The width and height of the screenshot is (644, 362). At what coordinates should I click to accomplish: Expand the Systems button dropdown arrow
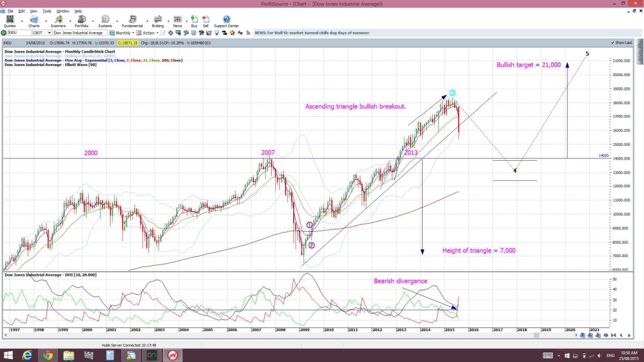coord(116,21)
